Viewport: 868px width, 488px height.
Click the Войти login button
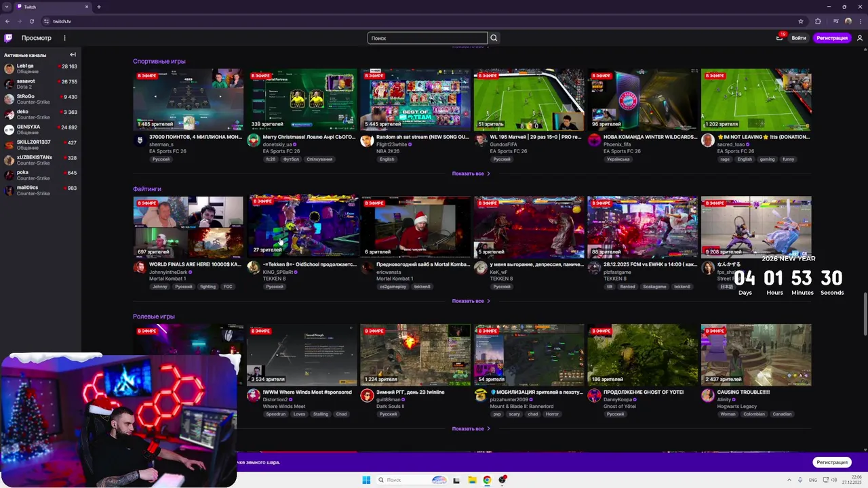[x=799, y=38]
